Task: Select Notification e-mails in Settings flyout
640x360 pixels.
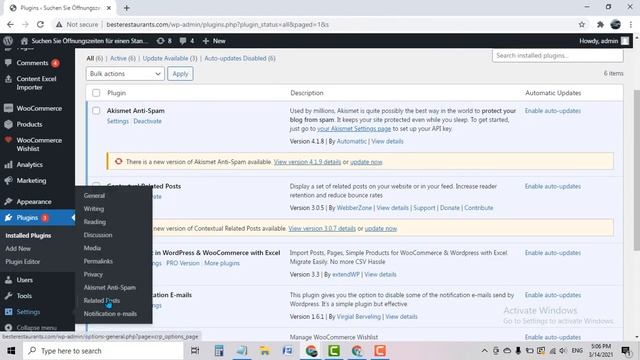Action: 110,313
